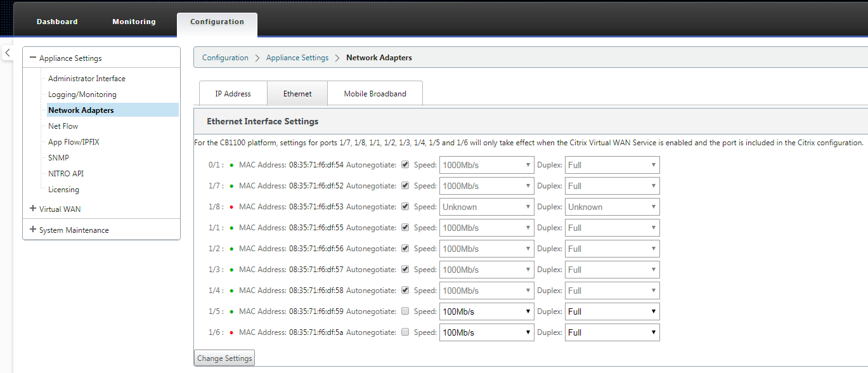Collapse the left sidebar with the chevron arrow

coord(8,53)
